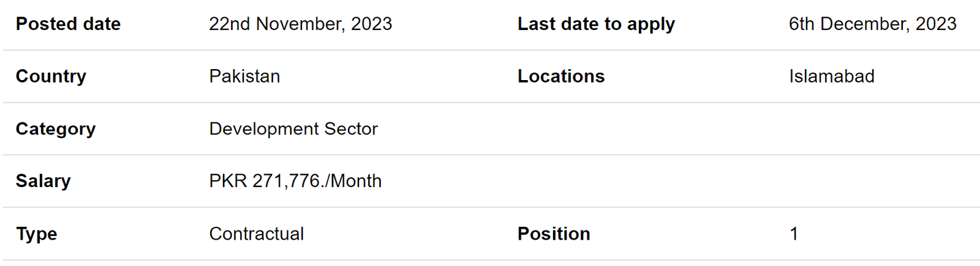Viewport: 980px width, 266px height.
Task: Click the Posted date label
Action: [x=68, y=24]
